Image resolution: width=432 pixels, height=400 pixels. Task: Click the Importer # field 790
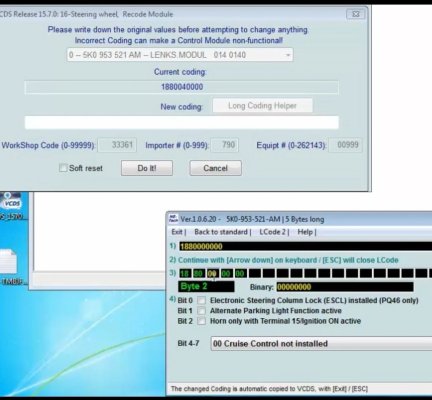pyautogui.click(x=225, y=145)
